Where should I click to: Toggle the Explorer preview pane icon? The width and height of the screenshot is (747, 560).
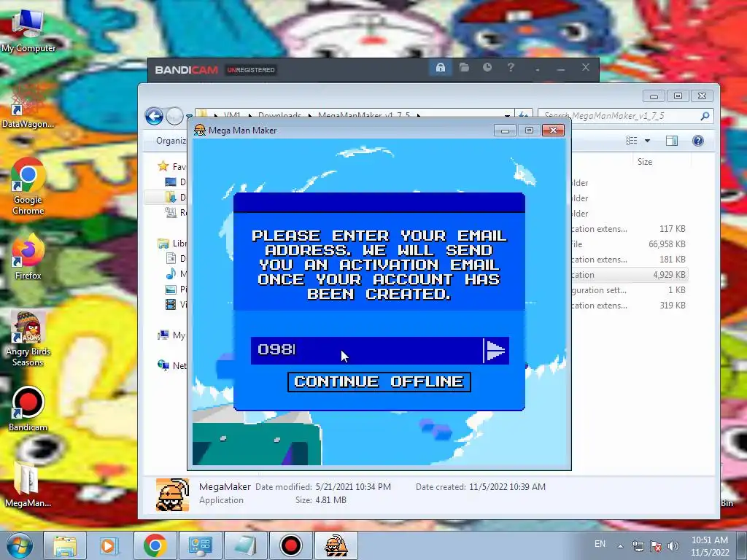pyautogui.click(x=672, y=141)
